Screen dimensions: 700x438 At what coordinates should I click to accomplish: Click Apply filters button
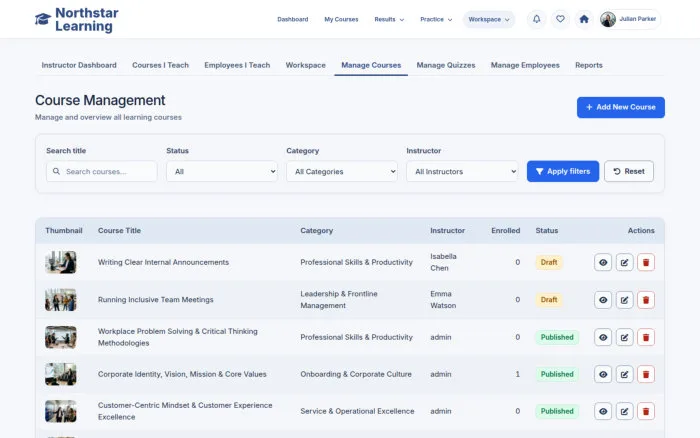(x=563, y=171)
